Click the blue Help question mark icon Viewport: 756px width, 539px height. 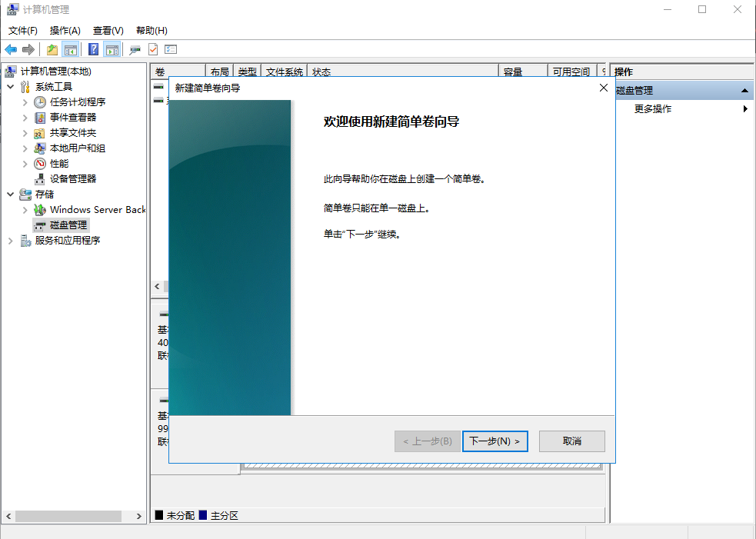94,49
